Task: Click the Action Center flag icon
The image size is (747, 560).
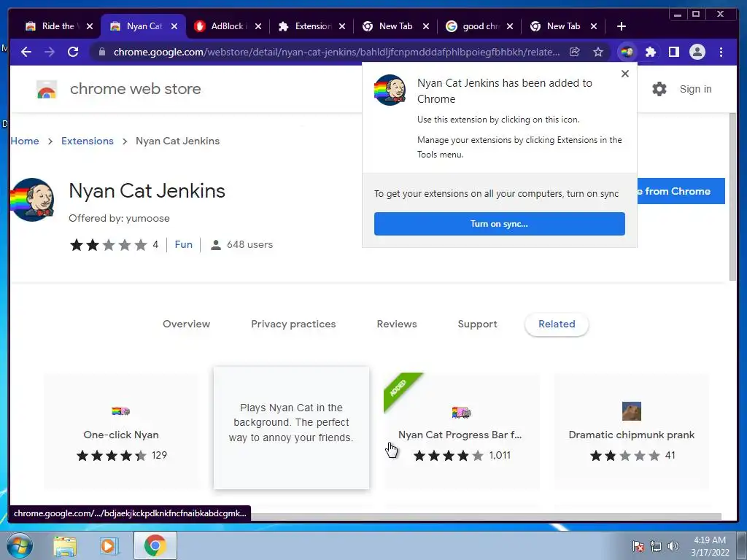Action: tap(638, 546)
